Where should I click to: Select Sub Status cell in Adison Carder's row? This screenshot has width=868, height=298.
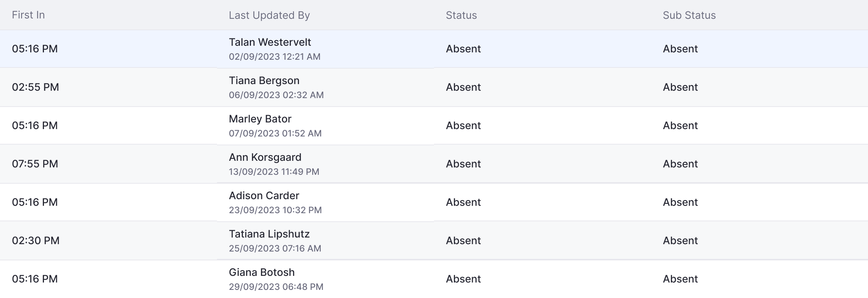pos(680,202)
